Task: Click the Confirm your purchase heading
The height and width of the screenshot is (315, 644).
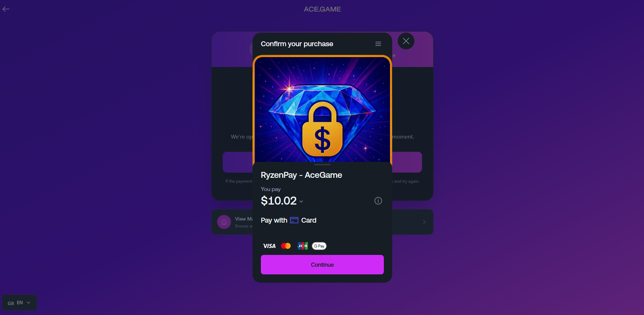Action: [x=297, y=44]
